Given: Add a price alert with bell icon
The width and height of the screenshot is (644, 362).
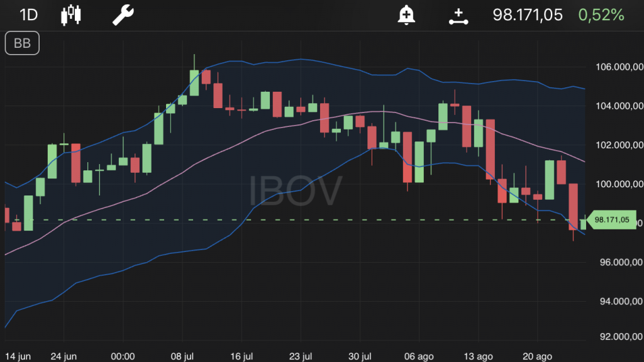Looking at the screenshot, I should click(406, 15).
